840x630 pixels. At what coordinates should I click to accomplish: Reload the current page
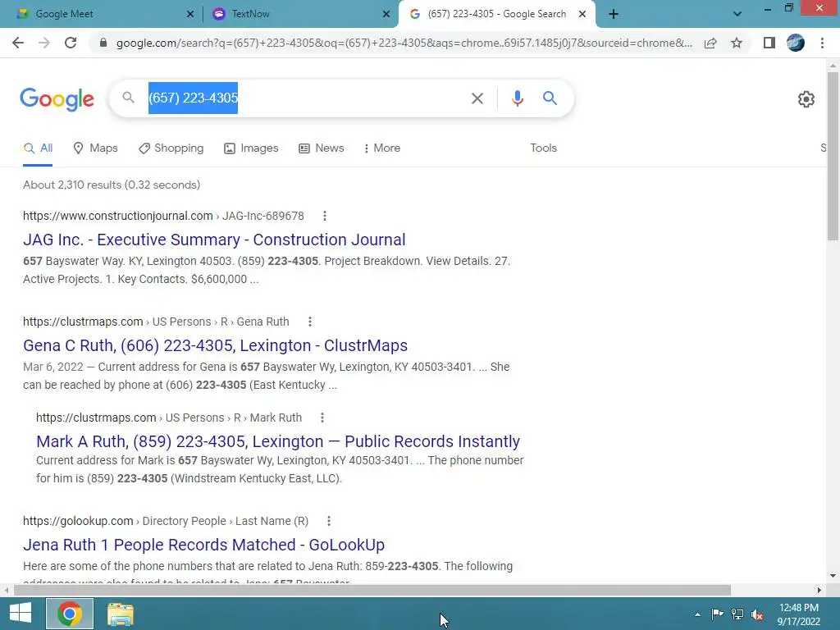[71, 43]
